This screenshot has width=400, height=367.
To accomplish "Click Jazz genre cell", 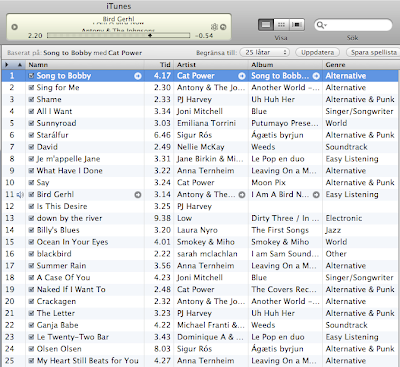I will click(333, 230).
